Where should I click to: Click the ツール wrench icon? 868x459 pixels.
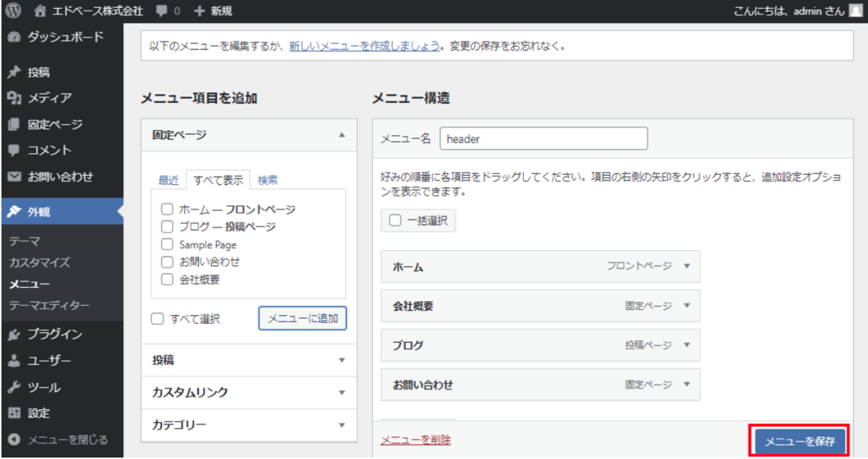14,387
